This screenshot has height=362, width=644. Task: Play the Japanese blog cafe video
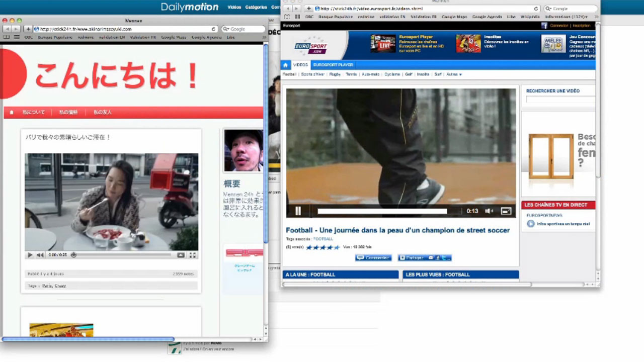tap(30, 255)
